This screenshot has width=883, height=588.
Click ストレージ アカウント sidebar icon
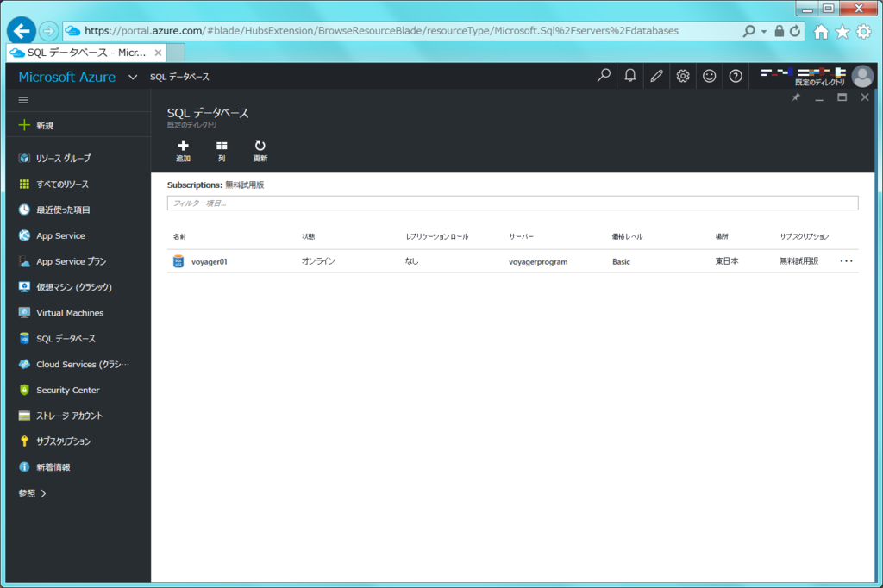24,416
